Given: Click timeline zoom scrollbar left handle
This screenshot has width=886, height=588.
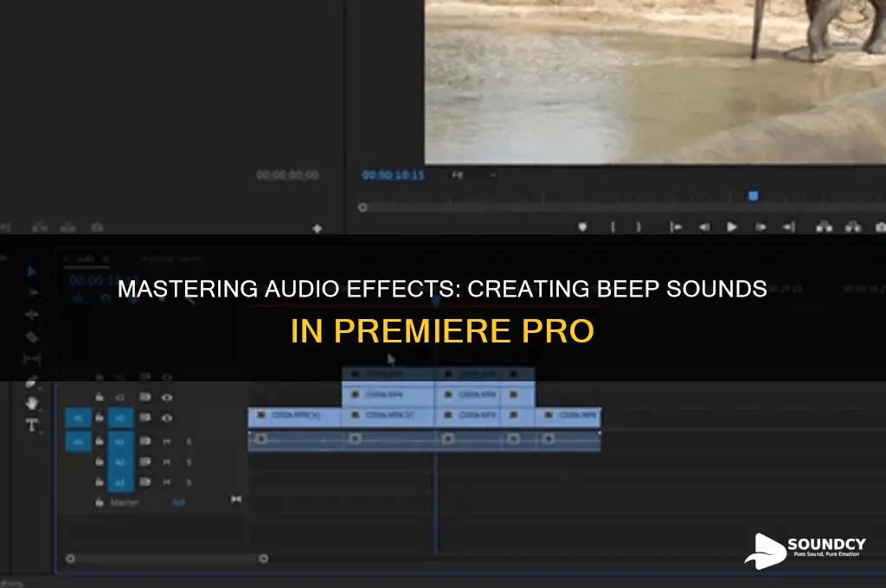Looking at the screenshot, I should pos(70,559).
